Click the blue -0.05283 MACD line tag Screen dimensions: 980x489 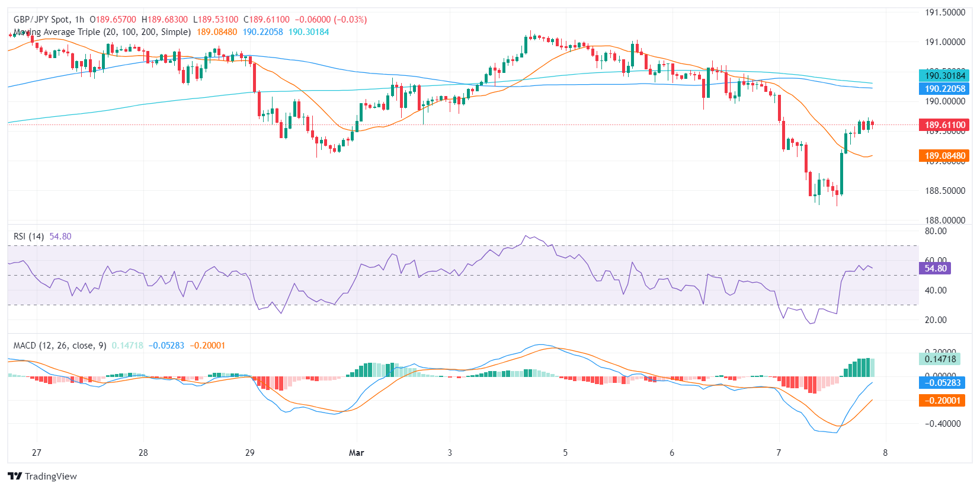point(944,383)
